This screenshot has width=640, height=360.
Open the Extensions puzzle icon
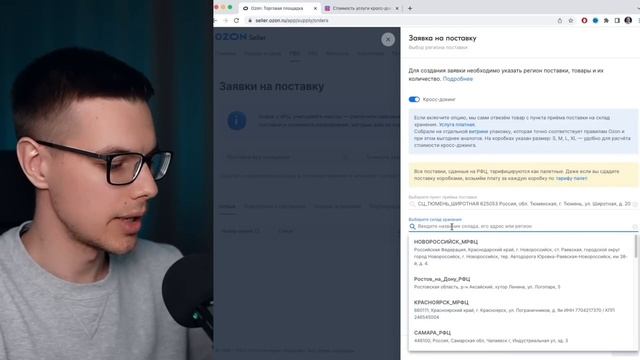tap(606, 20)
